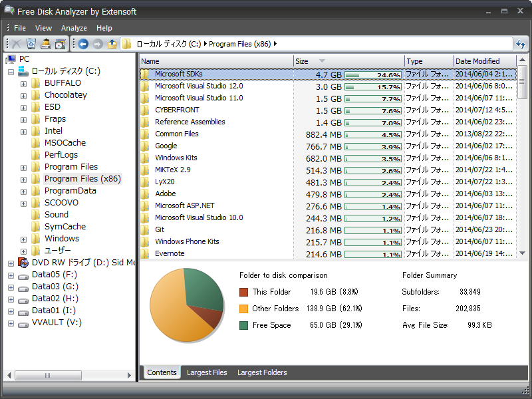Click the file list scroll down arrow
This screenshot has height=399, width=532.
(522, 253)
